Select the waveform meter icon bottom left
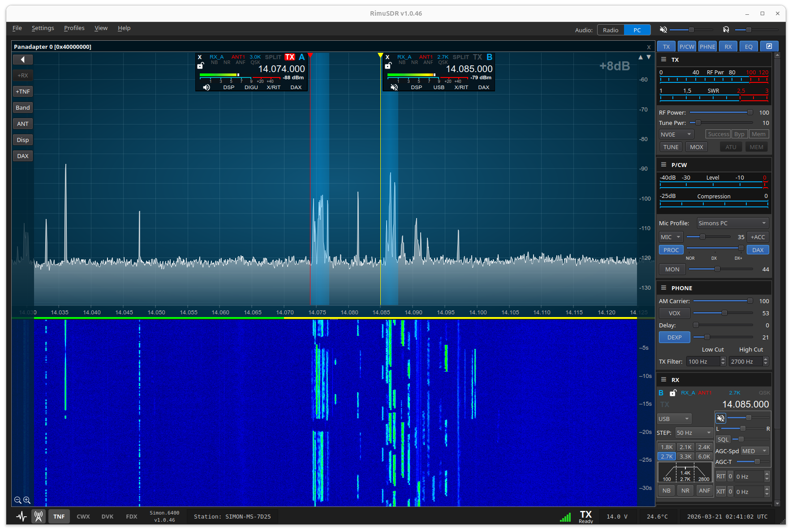Viewport: 792px width, 532px height. coord(21,516)
